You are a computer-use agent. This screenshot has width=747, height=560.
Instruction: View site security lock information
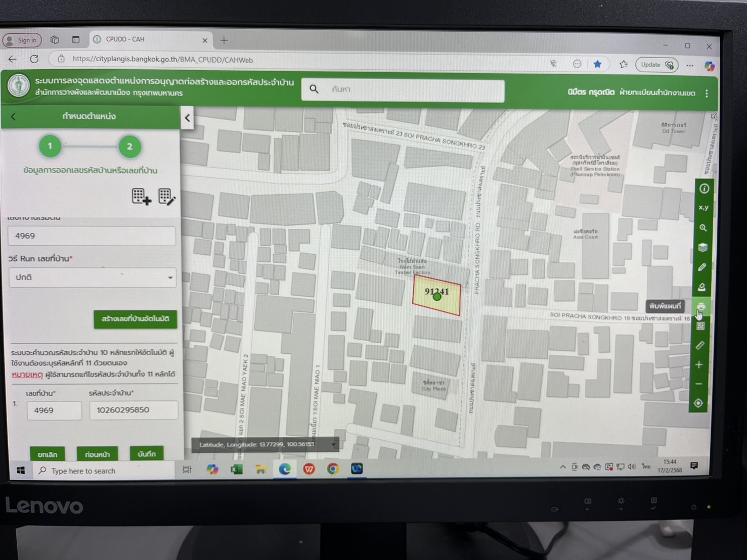pyautogui.click(x=61, y=59)
